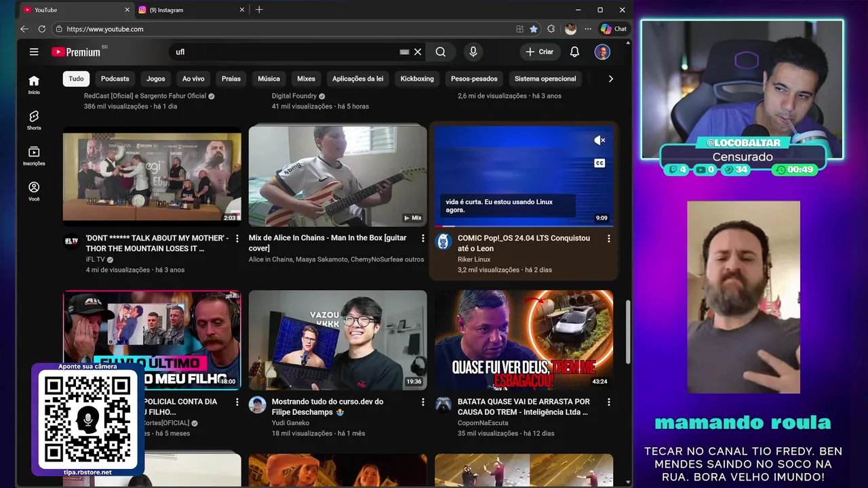Image resolution: width=868 pixels, height=488 pixels.
Task: Select the Sistema operacional filter chip
Action: tap(545, 79)
